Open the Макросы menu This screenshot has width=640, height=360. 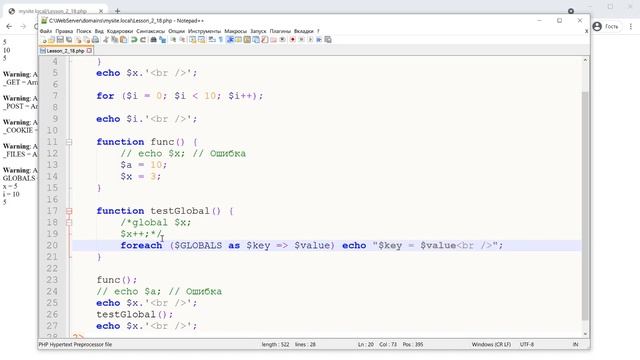point(236,31)
